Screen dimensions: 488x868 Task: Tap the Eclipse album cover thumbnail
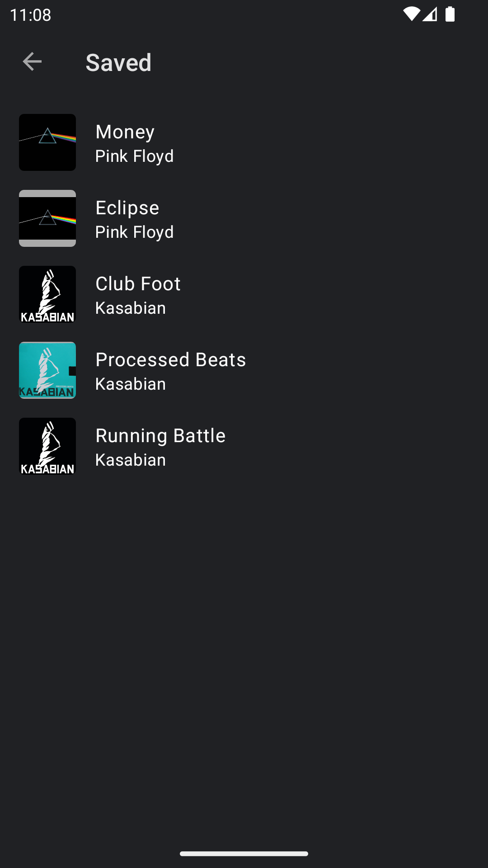click(x=47, y=218)
